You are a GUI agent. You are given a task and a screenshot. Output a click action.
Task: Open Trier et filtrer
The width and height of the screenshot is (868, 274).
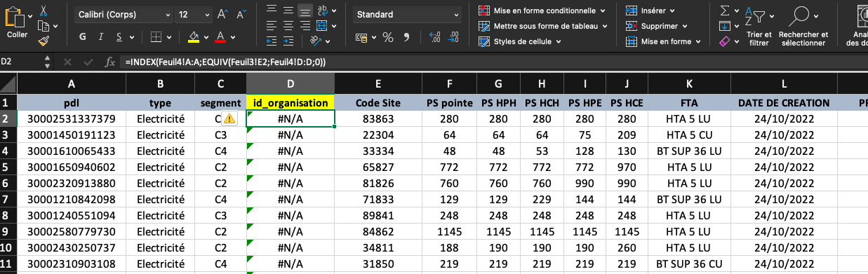[759, 27]
